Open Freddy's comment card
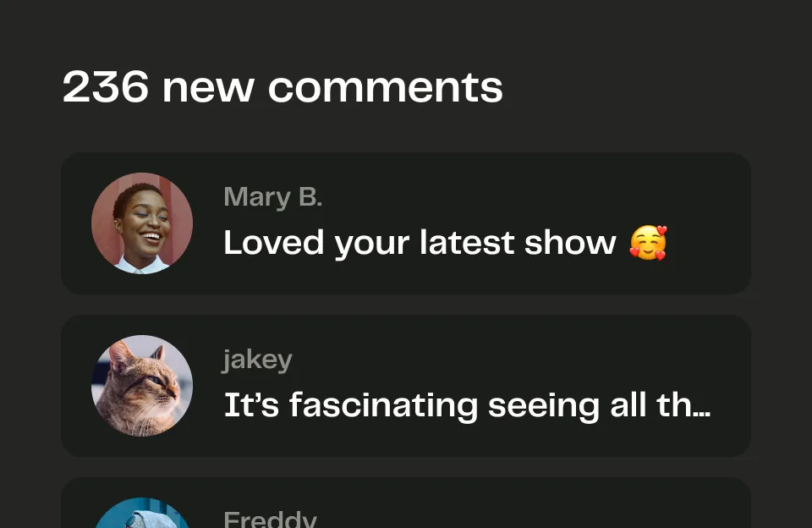 click(x=406, y=503)
